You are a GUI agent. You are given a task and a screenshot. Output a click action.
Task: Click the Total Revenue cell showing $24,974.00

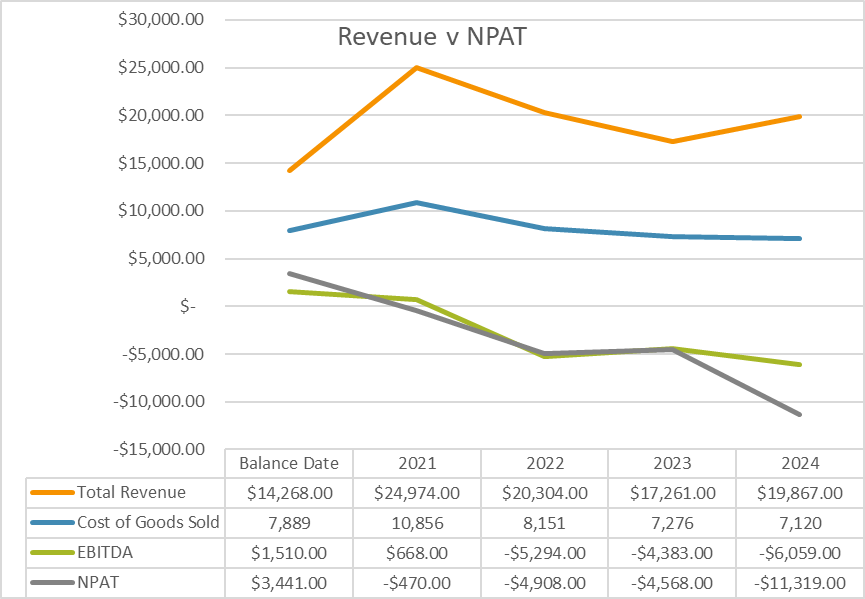coord(416,492)
